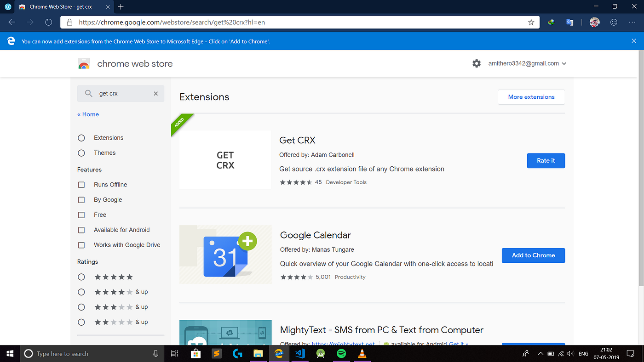
Task: Select four stars & up rating filter
Action: [81, 292]
